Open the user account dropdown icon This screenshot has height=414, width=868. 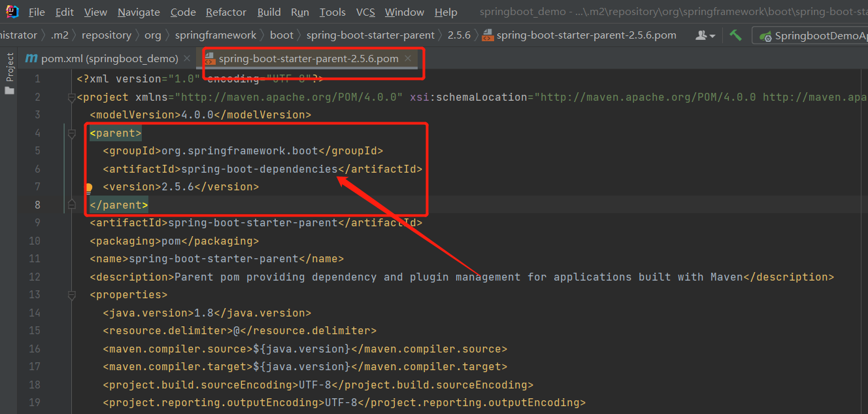point(705,35)
